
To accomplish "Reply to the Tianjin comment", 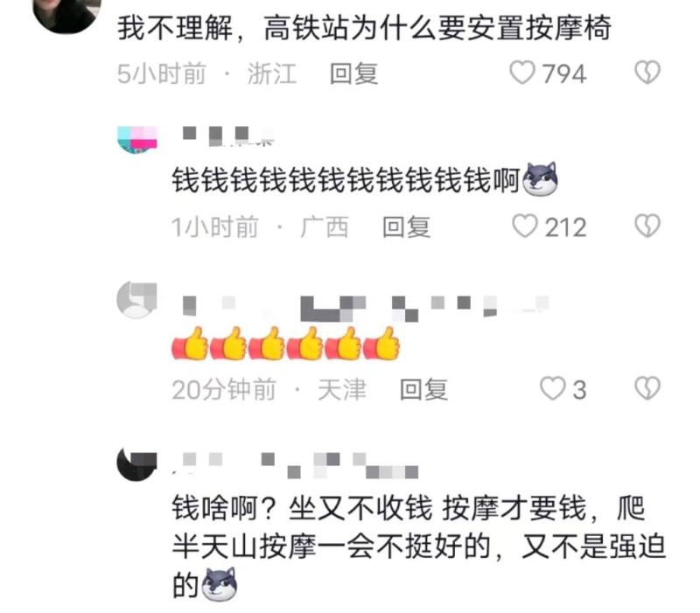I will coord(423,389).
